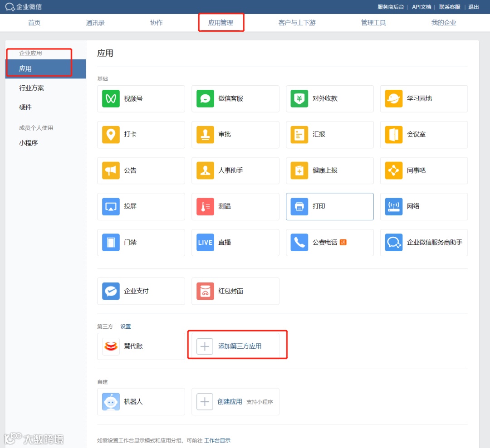The image size is (490, 448).
Task: Click the plus icon for 添加第三方应用
Action: tap(205, 346)
